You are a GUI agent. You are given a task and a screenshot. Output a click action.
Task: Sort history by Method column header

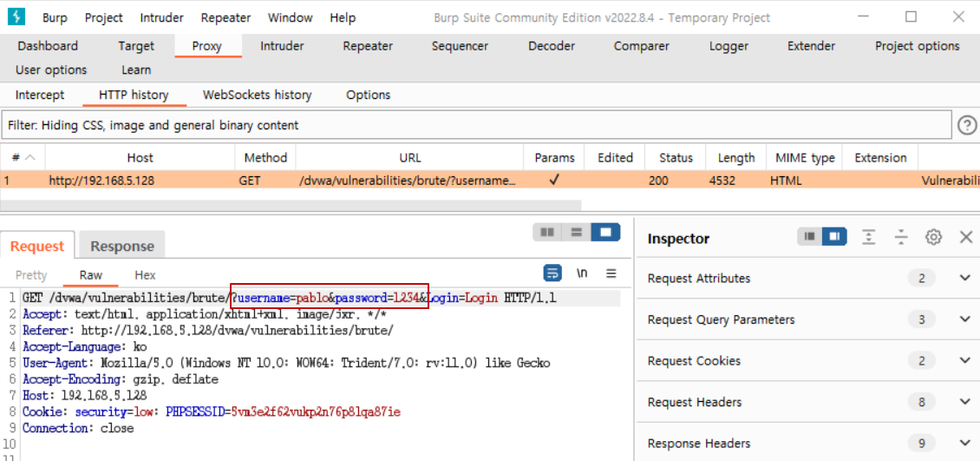[265, 158]
